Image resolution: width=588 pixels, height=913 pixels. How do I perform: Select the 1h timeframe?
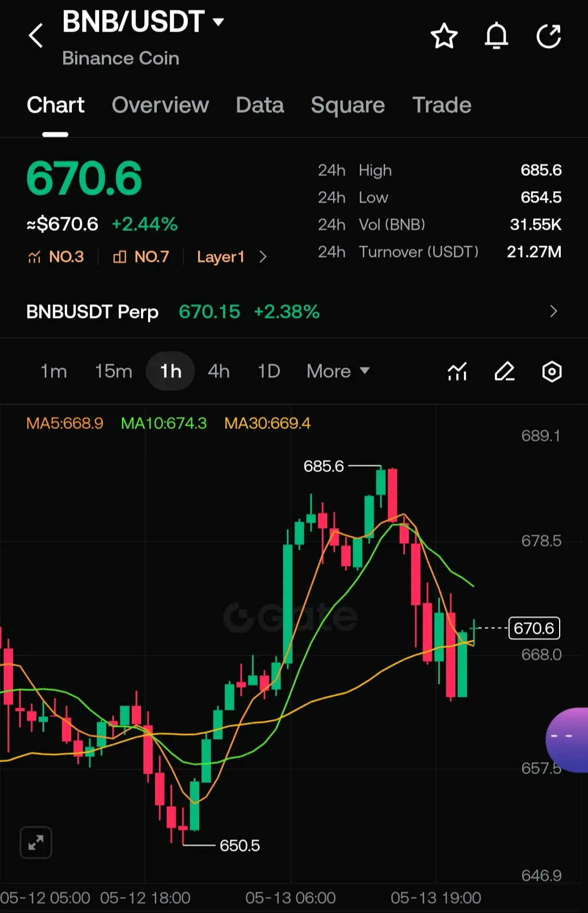pos(170,371)
